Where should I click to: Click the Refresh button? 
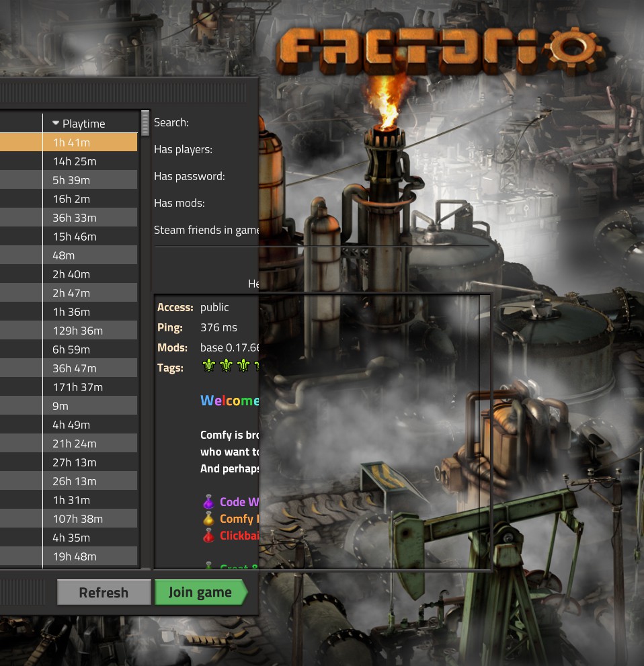pyautogui.click(x=104, y=592)
